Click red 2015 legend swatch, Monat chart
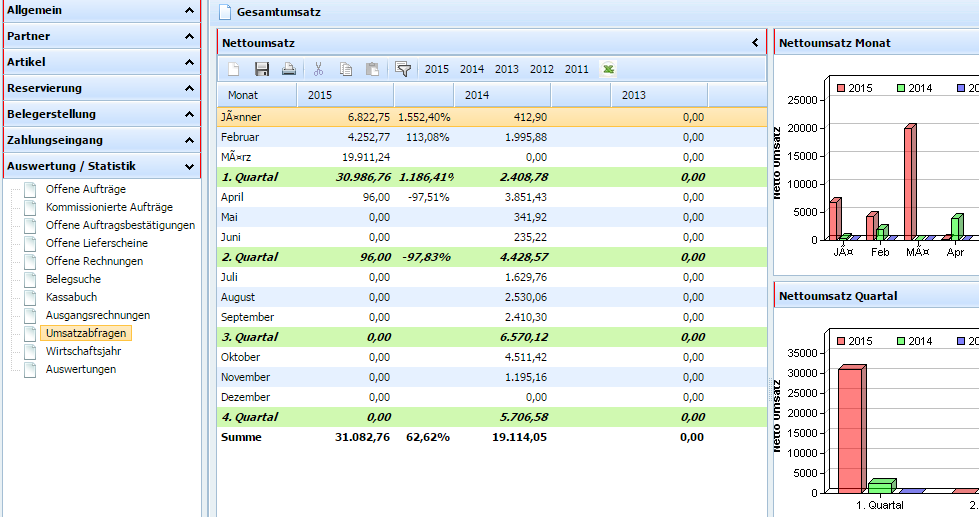Viewport: 979px width, 517px height. (841, 88)
